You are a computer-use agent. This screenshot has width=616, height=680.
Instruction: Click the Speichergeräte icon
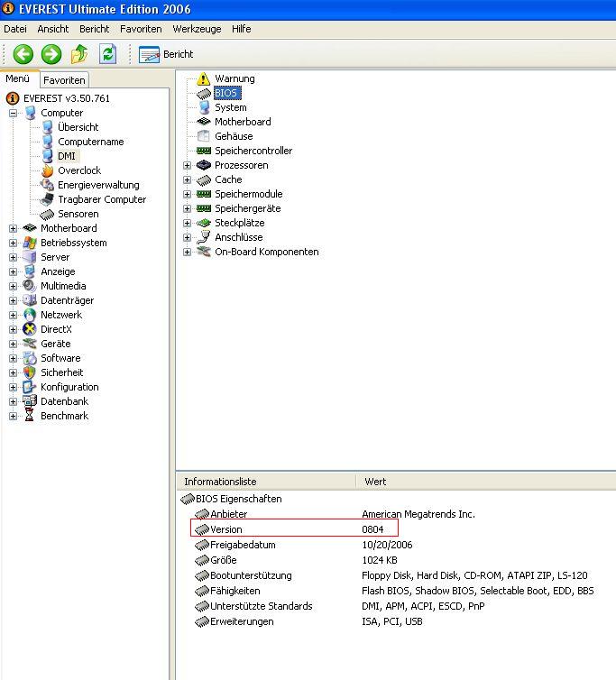(x=204, y=208)
